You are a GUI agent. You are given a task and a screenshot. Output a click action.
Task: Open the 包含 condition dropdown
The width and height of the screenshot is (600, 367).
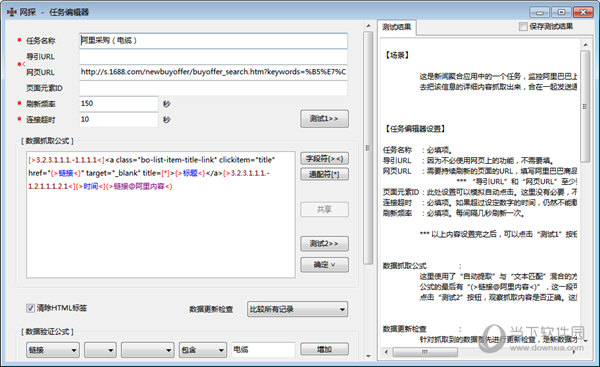coord(202,350)
